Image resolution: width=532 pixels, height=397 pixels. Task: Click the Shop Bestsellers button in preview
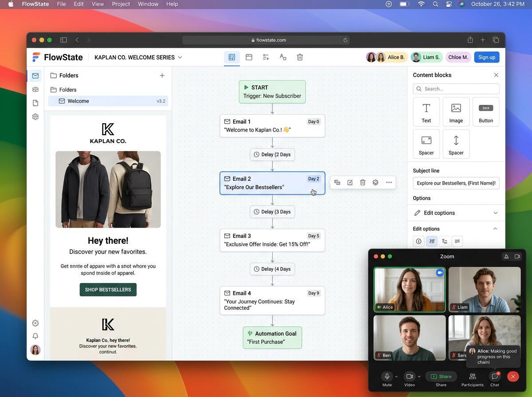[x=108, y=289]
